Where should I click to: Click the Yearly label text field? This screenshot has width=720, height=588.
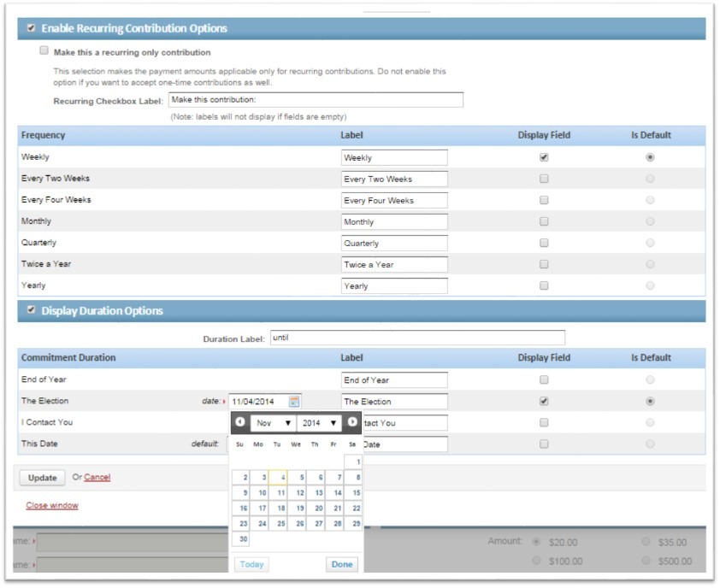[x=394, y=286]
